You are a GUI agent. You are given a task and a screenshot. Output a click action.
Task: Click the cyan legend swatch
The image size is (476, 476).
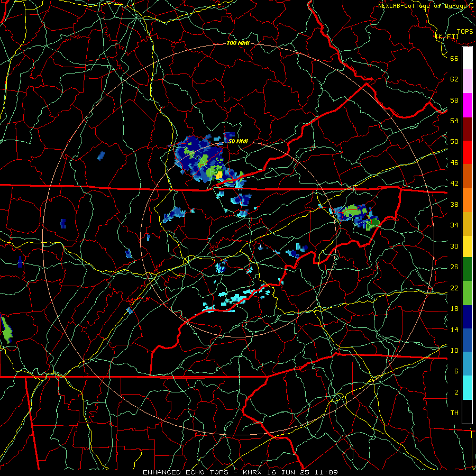(x=467, y=388)
